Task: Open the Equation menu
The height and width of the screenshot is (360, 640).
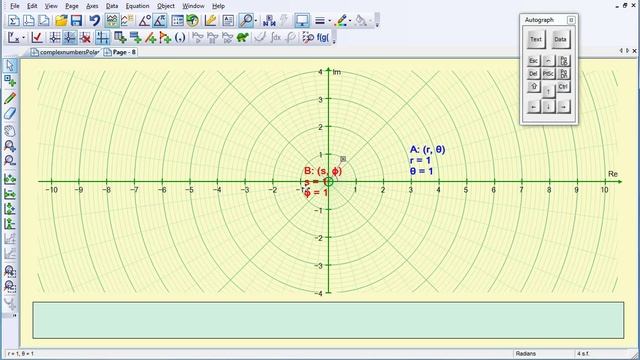Action: click(138, 6)
